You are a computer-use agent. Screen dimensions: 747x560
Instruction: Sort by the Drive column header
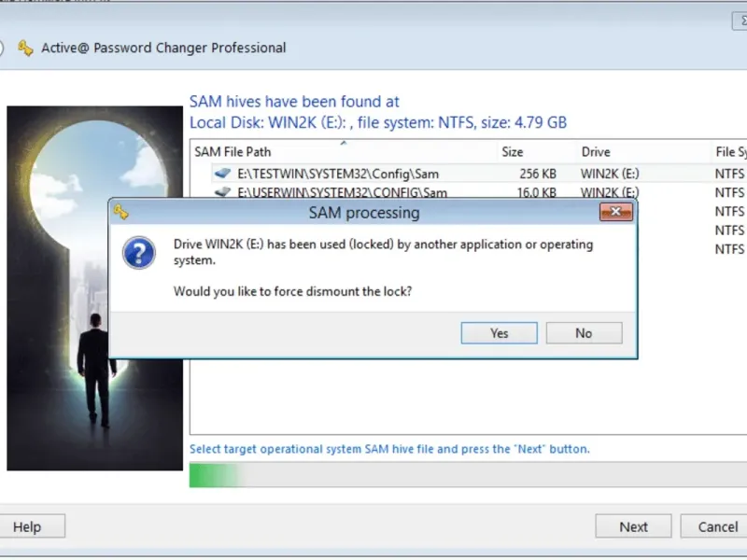[643, 152]
